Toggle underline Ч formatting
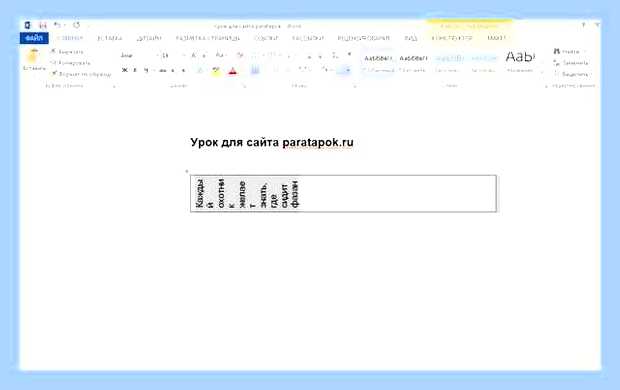Screen dimensions: 620x390 point(146,70)
